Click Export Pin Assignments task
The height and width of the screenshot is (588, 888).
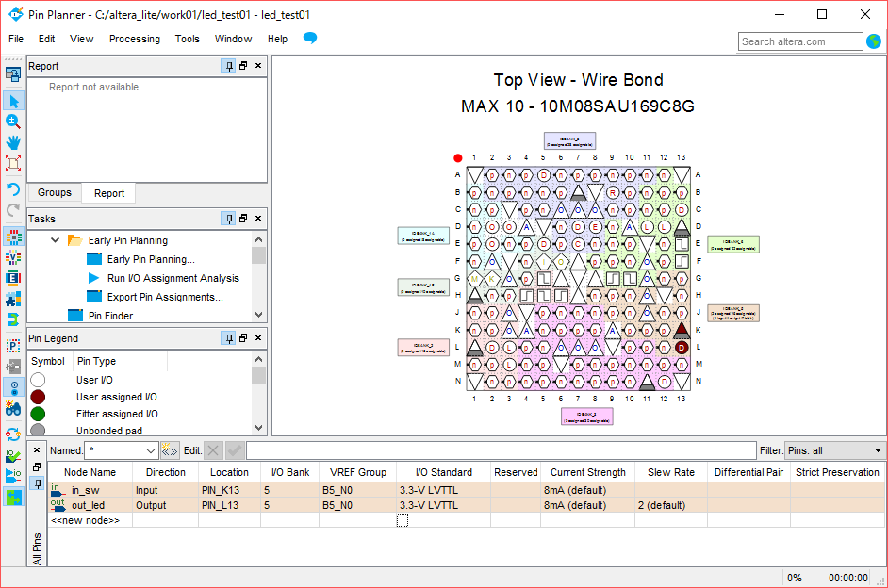pos(165,297)
